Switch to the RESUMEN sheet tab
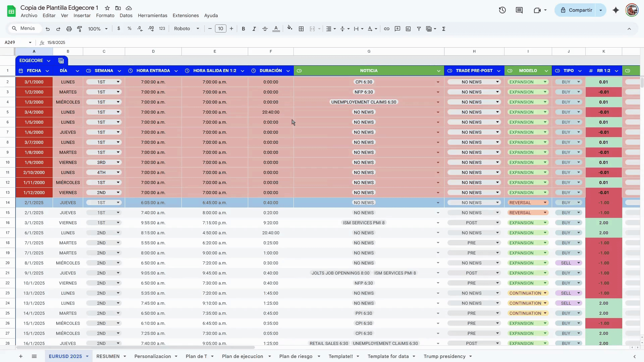The image size is (644, 362). [108, 356]
